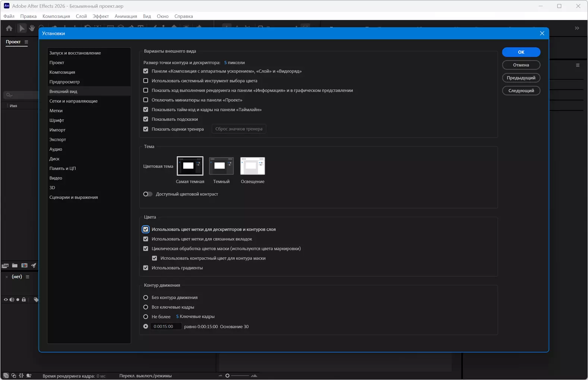
Task: Uncheck Использовать градиенты
Action: 146,268
